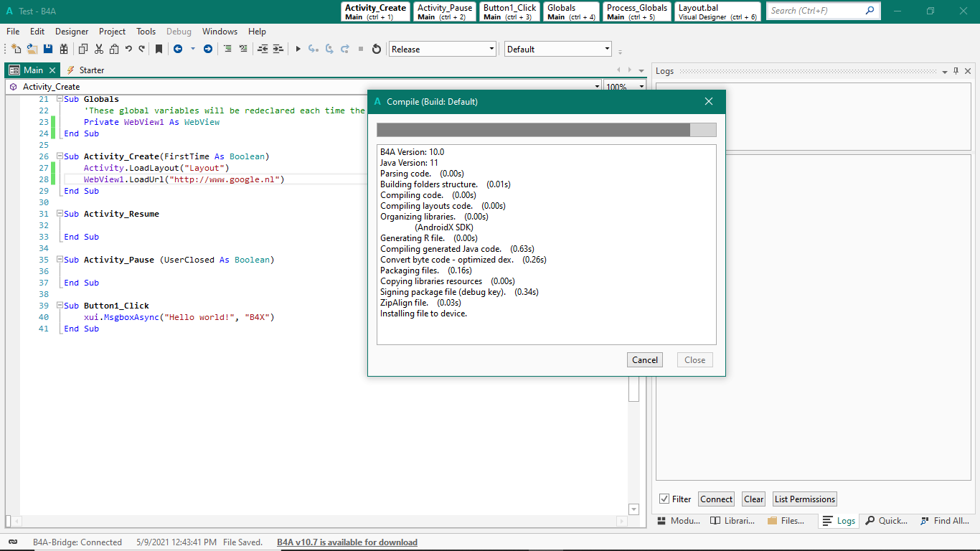Click the B4A-Bridge link icon in the status bar
Screen dimensions: 980x551
13,542
